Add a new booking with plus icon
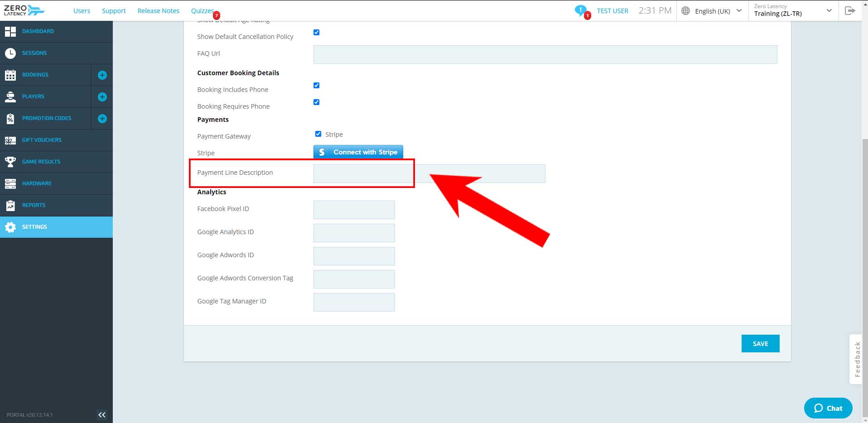 click(x=102, y=75)
